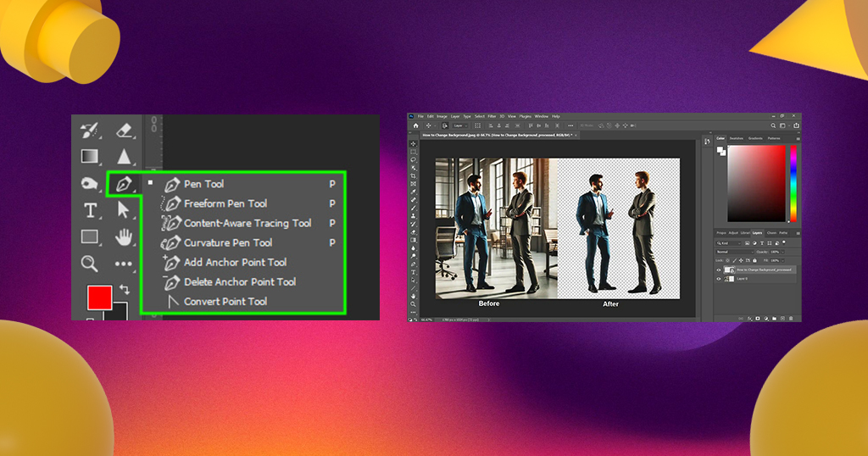Select the large Type T tool in enlarged toolbar
Viewport: 868px width, 456px height.
click(90, 210)
